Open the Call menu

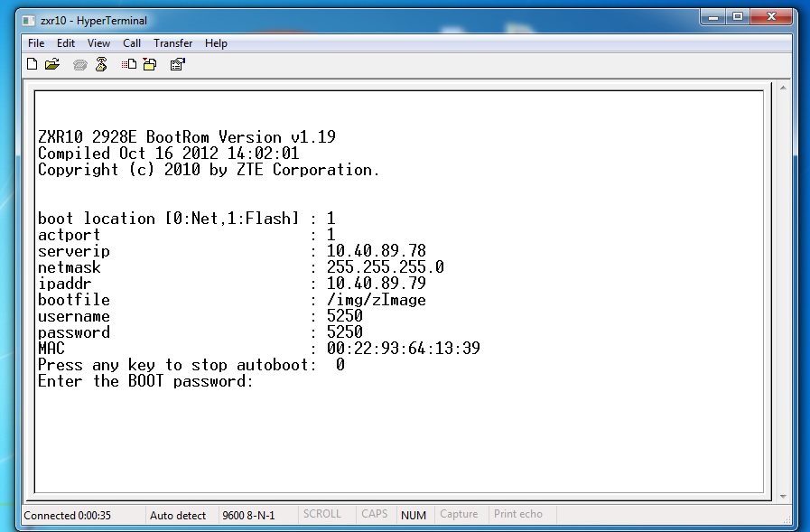point(132,43)
